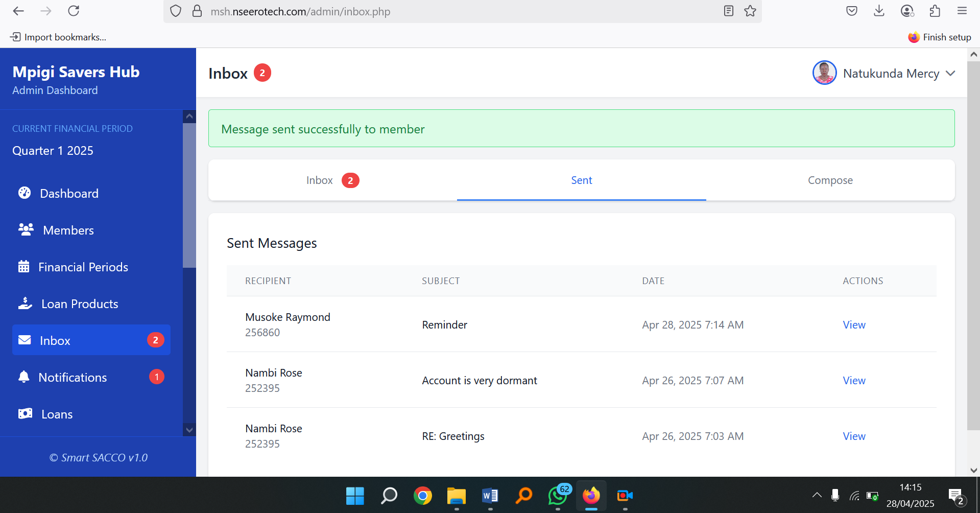Bookmark this page with star icon

pos(750,11)
